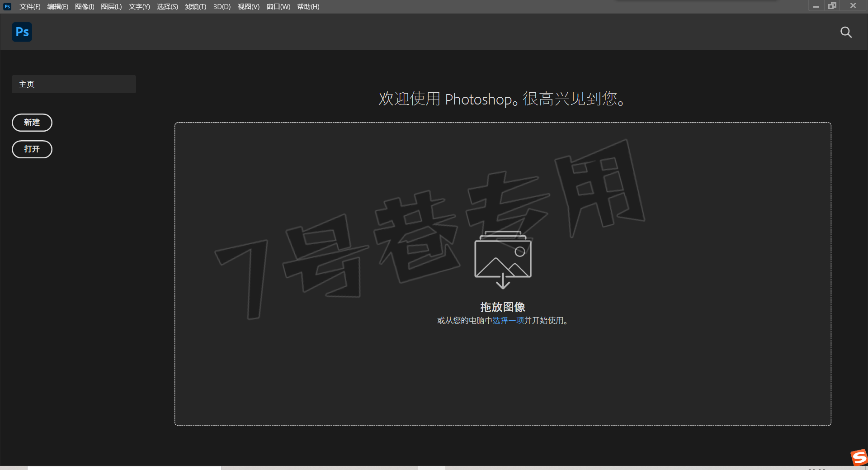
Task: Click the small Ps title bar icon
Action: click(x=7, y=6)
